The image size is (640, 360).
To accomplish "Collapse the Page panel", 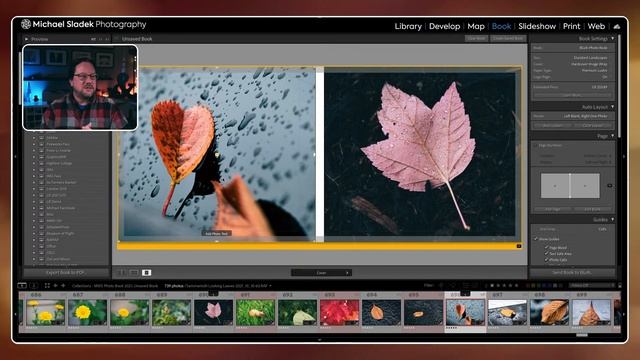I will click(612, 136).
